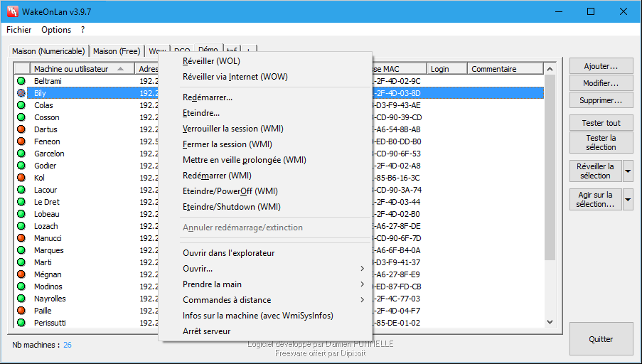Click the orange status icon beside Manucci

21,238
